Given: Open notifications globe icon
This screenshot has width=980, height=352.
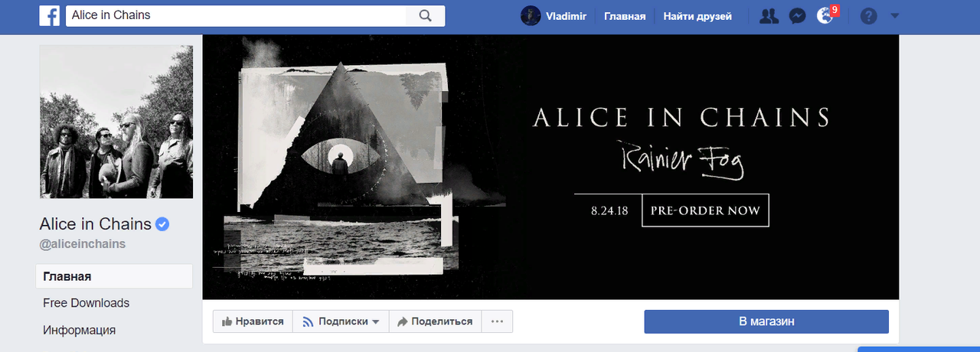Looking at the screenshot, I should click(825, 16).
